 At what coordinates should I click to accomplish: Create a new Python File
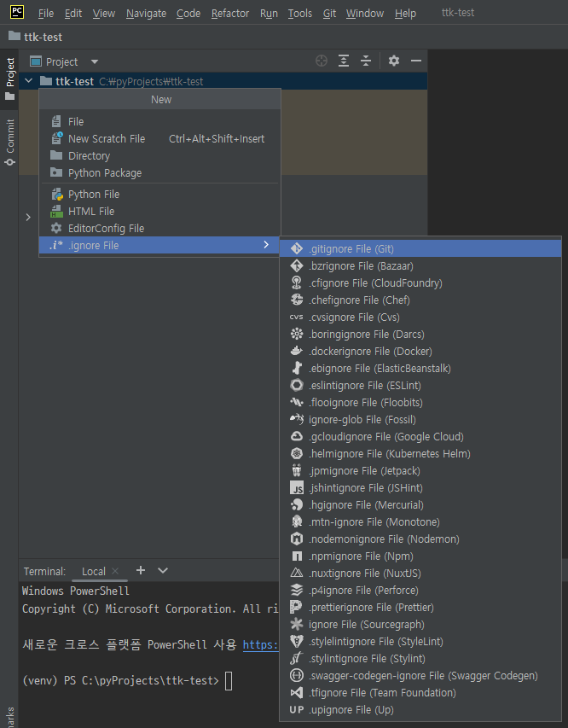[x=160, y=194]
